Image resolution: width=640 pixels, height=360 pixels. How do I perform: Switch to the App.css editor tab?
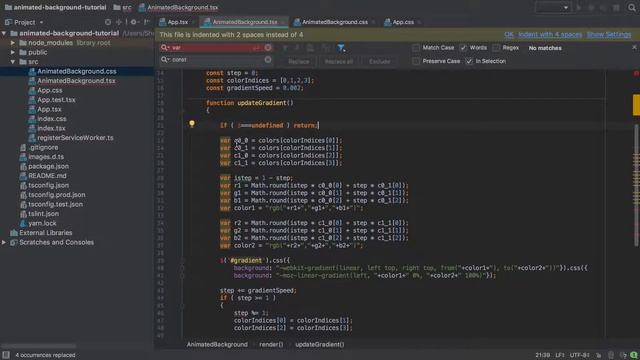(x=403, y=22)
